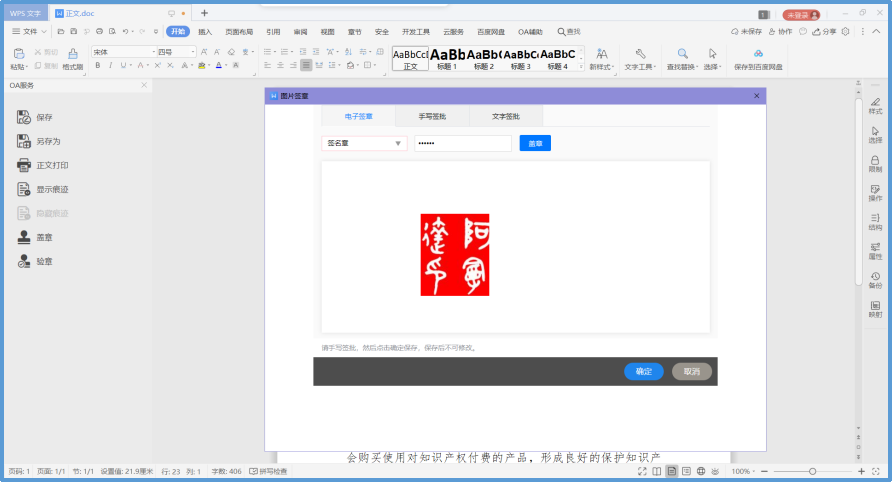Open the 审阅 ribbon tab
Screen dimensions: 894x484
300,32
